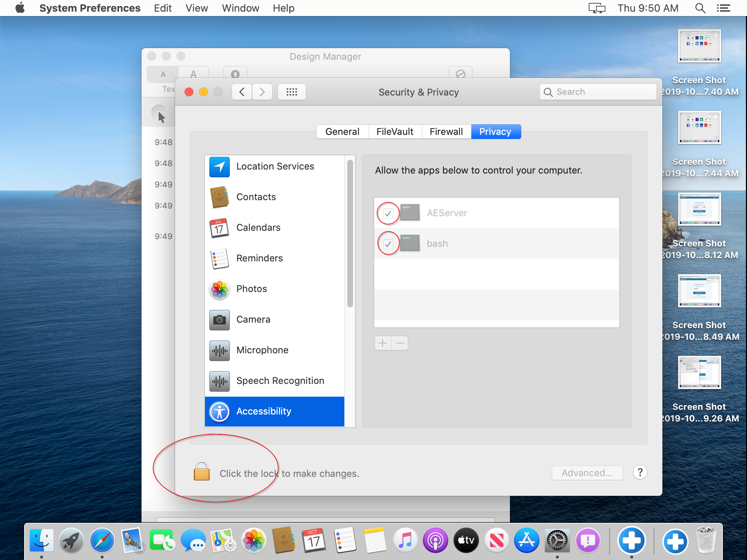Open the help question mark button
This screenshot has height=560, width=747.
point(640,472)
